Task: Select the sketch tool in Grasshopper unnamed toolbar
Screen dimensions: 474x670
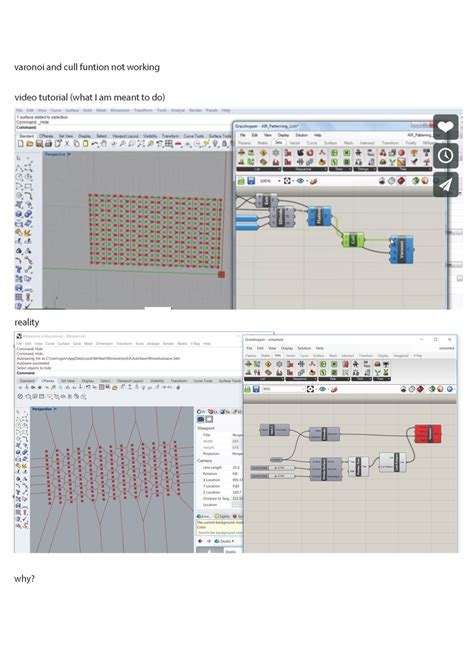Action: click(x=334, y=389)
